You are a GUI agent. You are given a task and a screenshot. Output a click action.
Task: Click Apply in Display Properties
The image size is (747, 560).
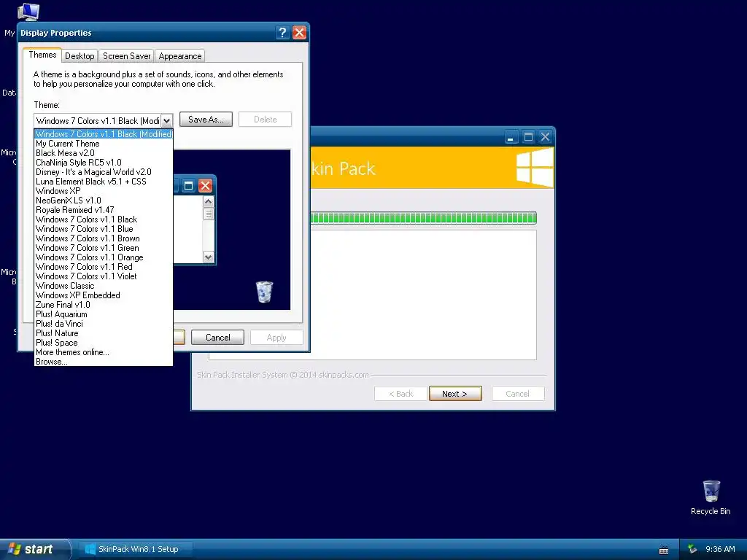point(276,337)
